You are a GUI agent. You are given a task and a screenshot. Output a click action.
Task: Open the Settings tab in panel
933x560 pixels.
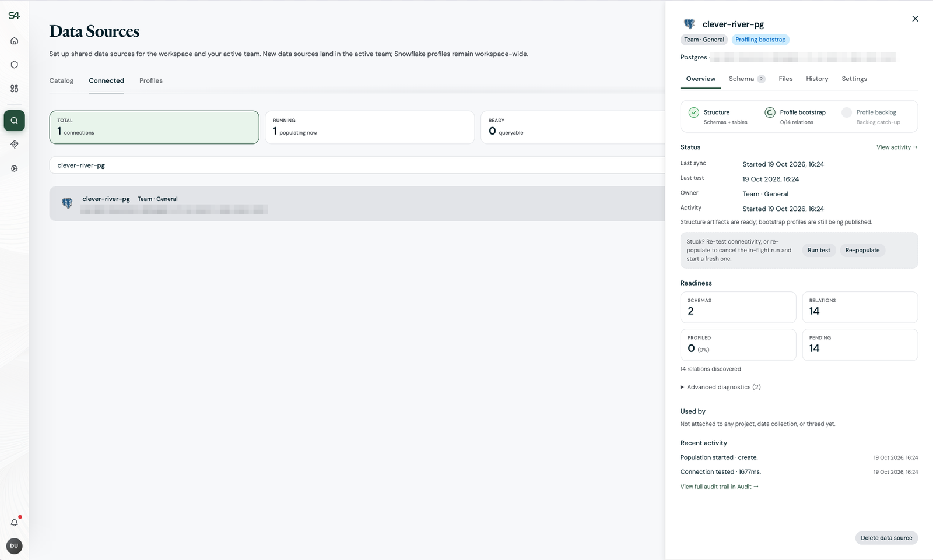click(854, 79)
